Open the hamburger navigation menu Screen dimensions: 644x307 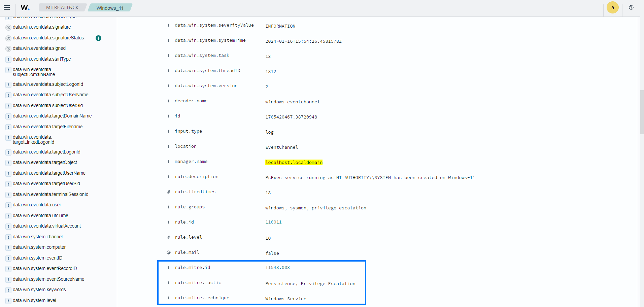pyautogui.click(x=7, y=7)
